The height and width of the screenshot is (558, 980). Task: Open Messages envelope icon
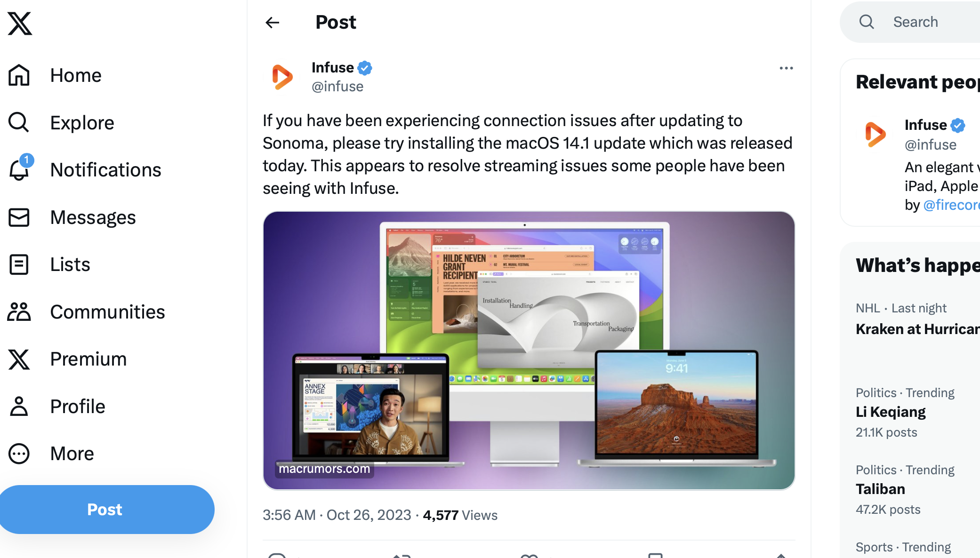(19, 217)
